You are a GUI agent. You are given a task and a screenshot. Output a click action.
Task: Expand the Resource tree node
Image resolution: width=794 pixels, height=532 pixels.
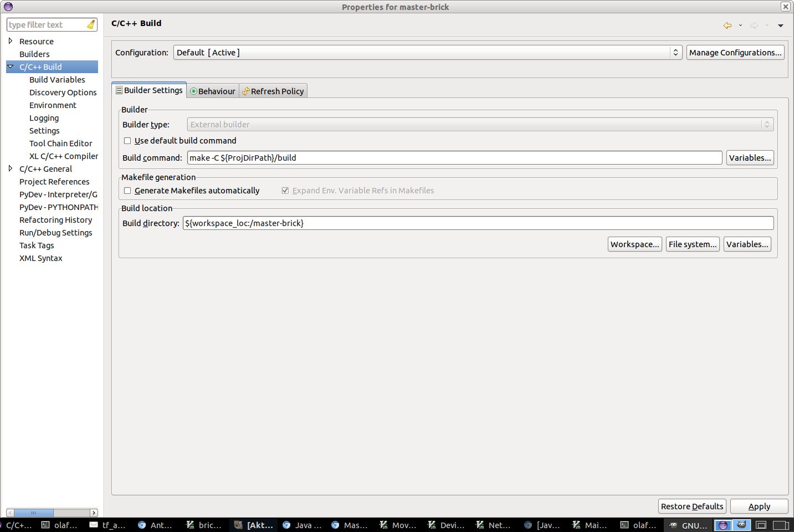coord(10,41)
